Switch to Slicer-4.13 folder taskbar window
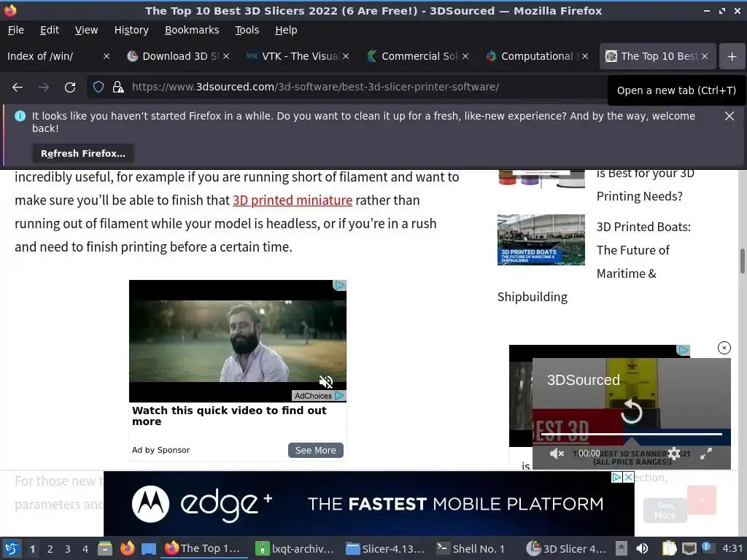The image size is (747, 560). tap(385, 548)
